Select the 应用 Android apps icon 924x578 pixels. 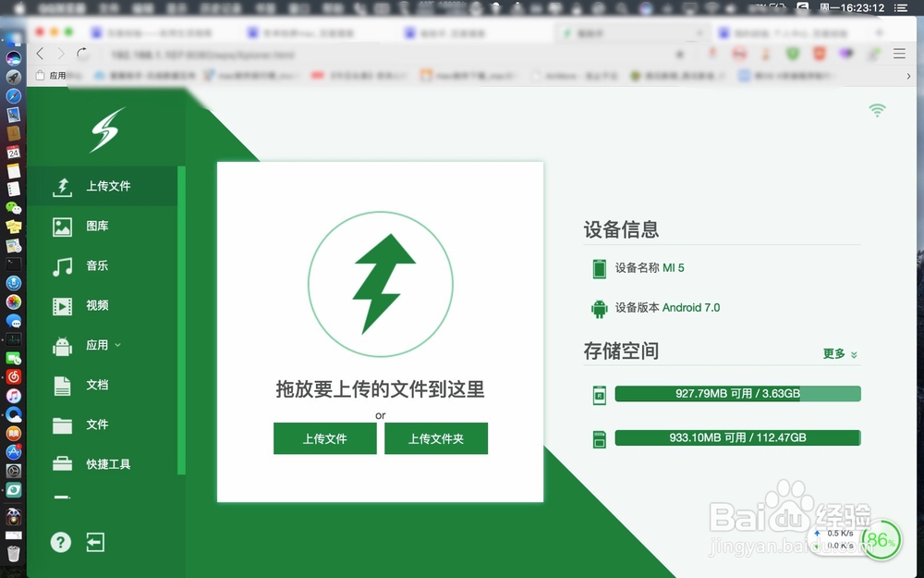click(61, 345)
